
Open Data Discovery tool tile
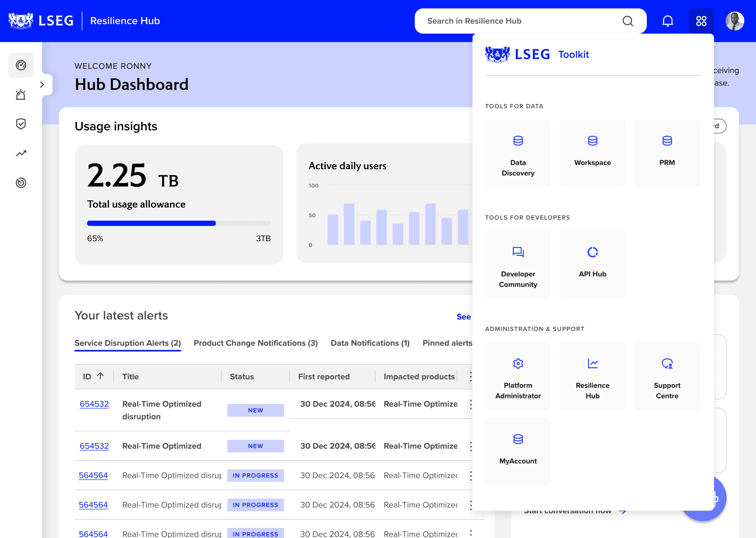tap(518, 153)
